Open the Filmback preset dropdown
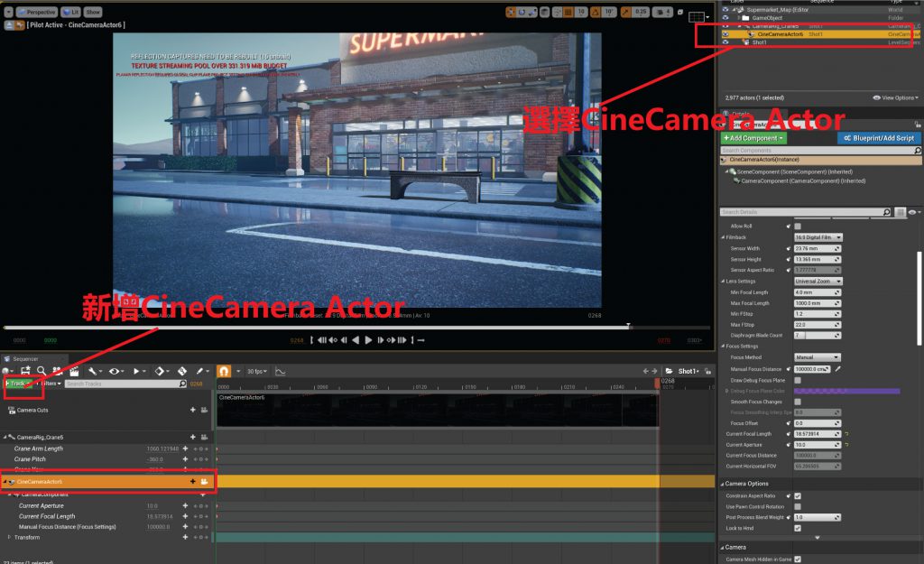 tap(818, 237)
